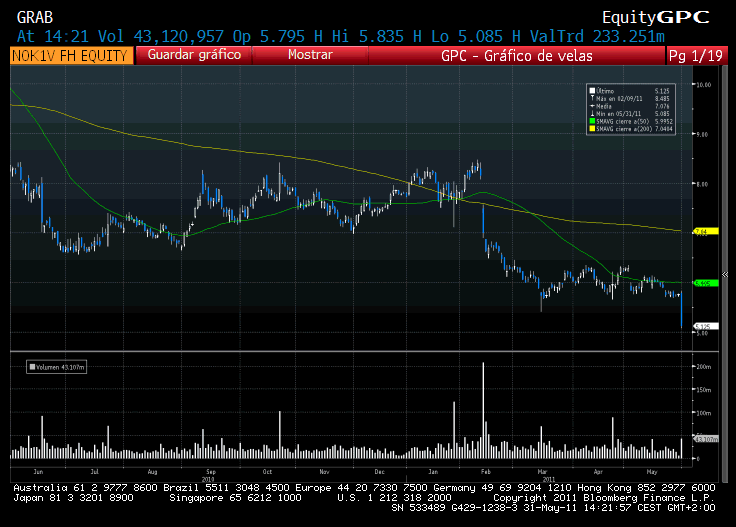Select the Último 5.125 legend row text
The height and width of the screenshot is (527, 736).
pyautogui.click(x=632, y=91)
